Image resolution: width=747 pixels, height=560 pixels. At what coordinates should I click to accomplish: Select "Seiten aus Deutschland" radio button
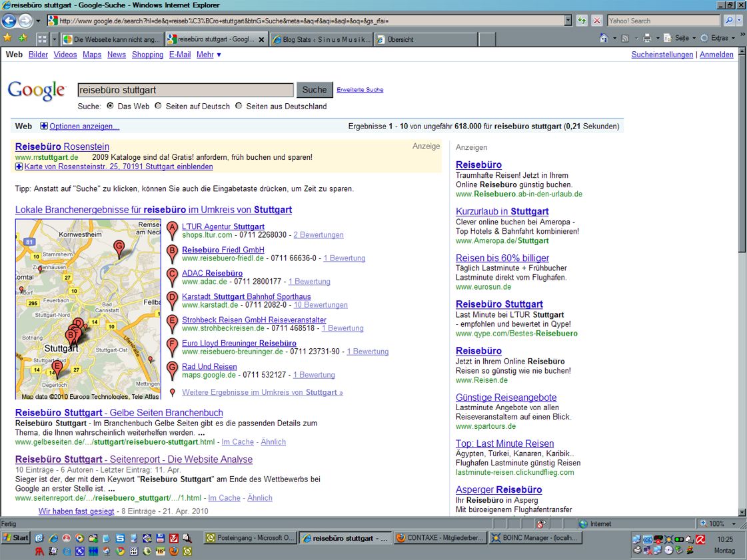pos(239,106)
